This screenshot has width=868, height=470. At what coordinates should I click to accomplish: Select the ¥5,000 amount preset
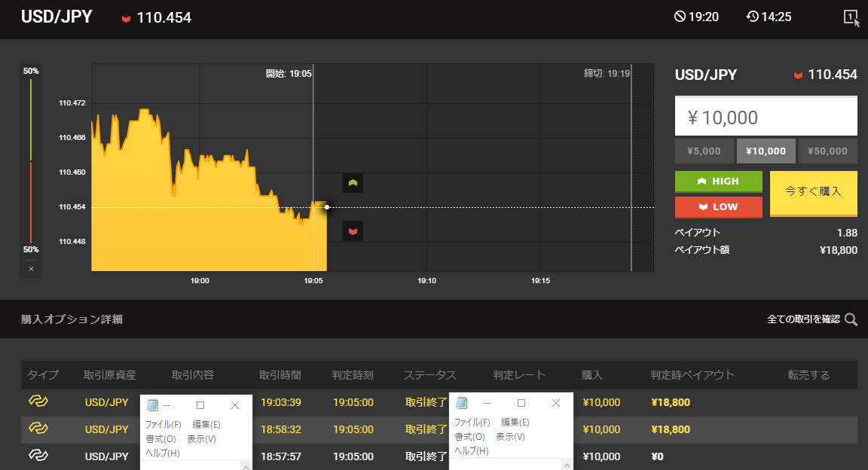tap(704, 151)
